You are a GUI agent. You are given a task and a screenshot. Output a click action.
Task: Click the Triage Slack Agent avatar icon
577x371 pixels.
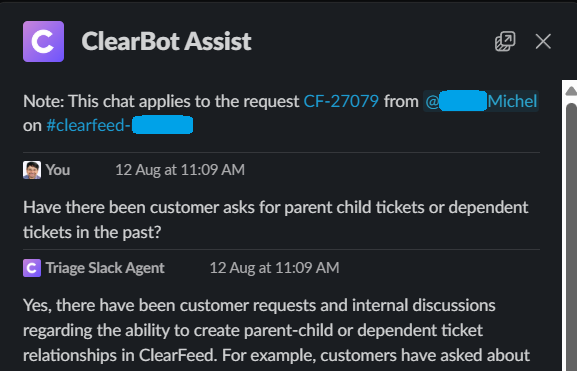32,268
